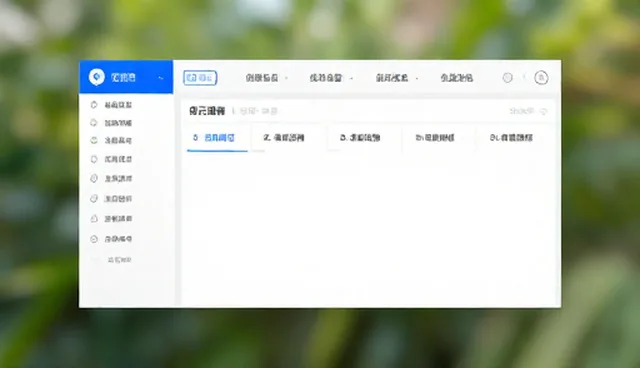The height and width of the screenshot is (368, 640).
Task: Click the small round icon beside the avatar
Action: (507, 78)
